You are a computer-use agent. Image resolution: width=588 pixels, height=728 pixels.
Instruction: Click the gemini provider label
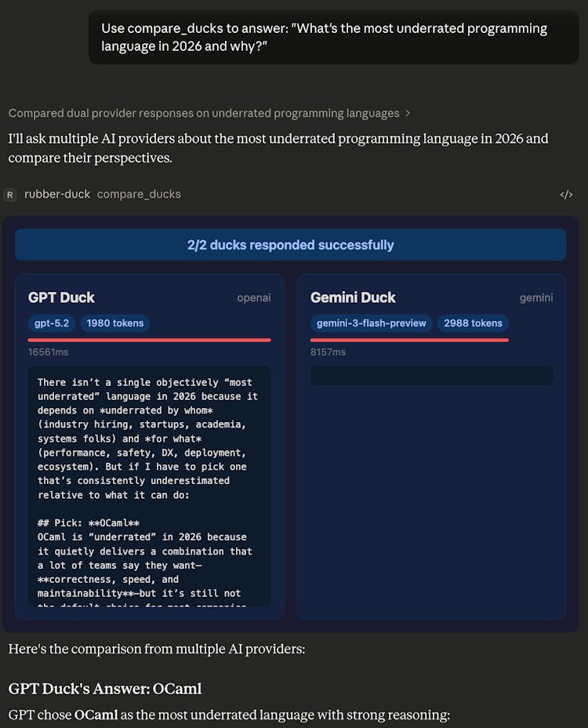(536, 298)
